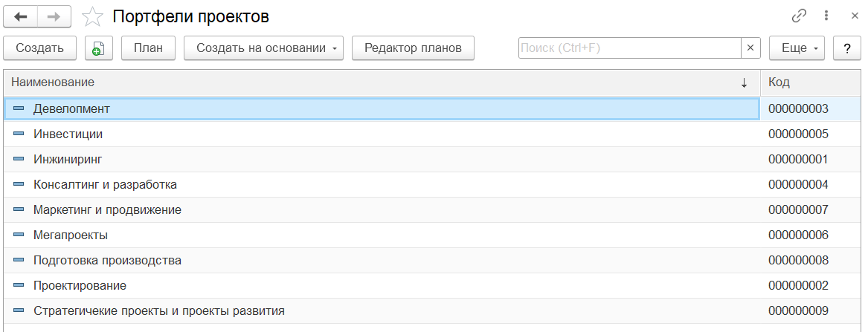Select Стратегичекие проекты и проекты развития
This screenshot has height=332, width=868.
click(x=158, y=310)
